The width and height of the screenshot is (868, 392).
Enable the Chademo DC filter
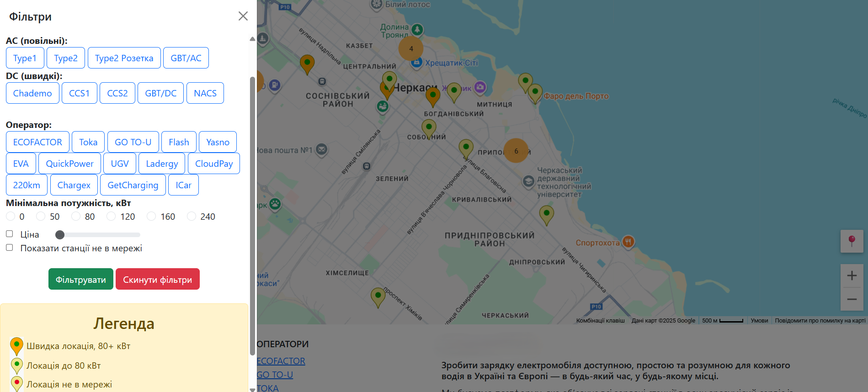click(x=32, y=93)
